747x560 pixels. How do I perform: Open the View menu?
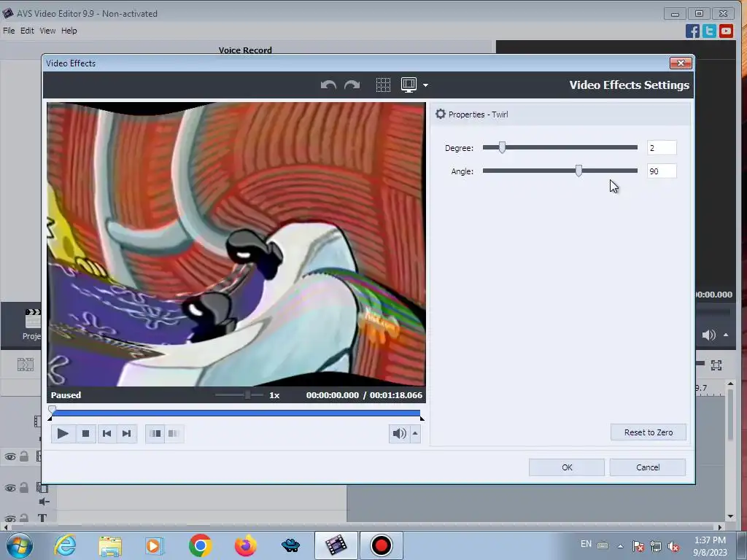click(47, 31)
